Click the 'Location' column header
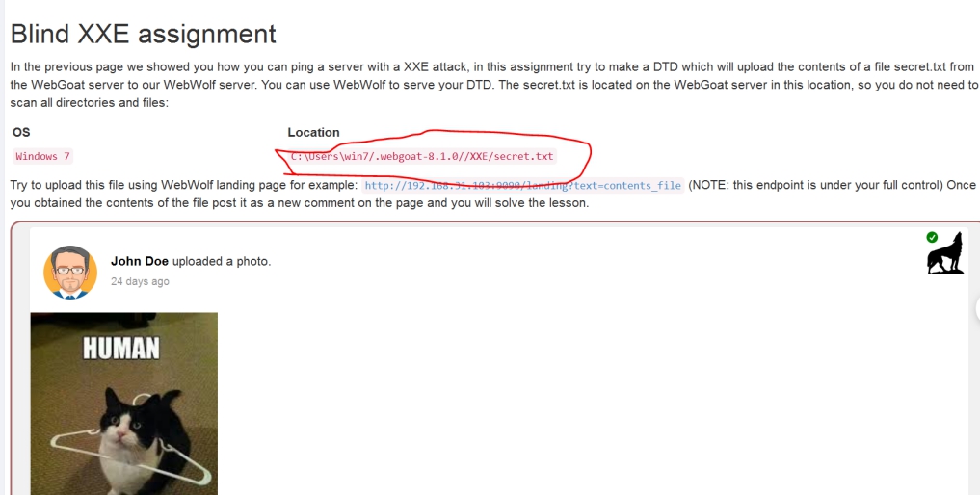Image resolution: width=980 pixels, height=495 pixels. coord(313,133)
